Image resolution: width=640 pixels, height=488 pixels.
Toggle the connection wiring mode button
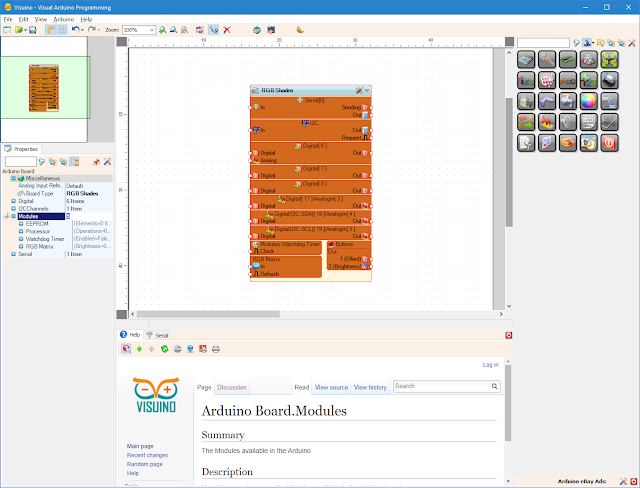213,30
